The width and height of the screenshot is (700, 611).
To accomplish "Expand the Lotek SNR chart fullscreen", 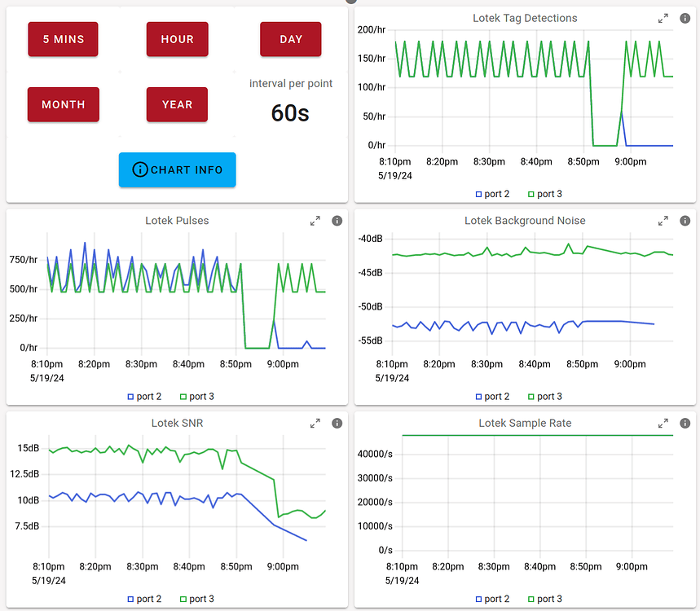I will [x=315, y=424].
